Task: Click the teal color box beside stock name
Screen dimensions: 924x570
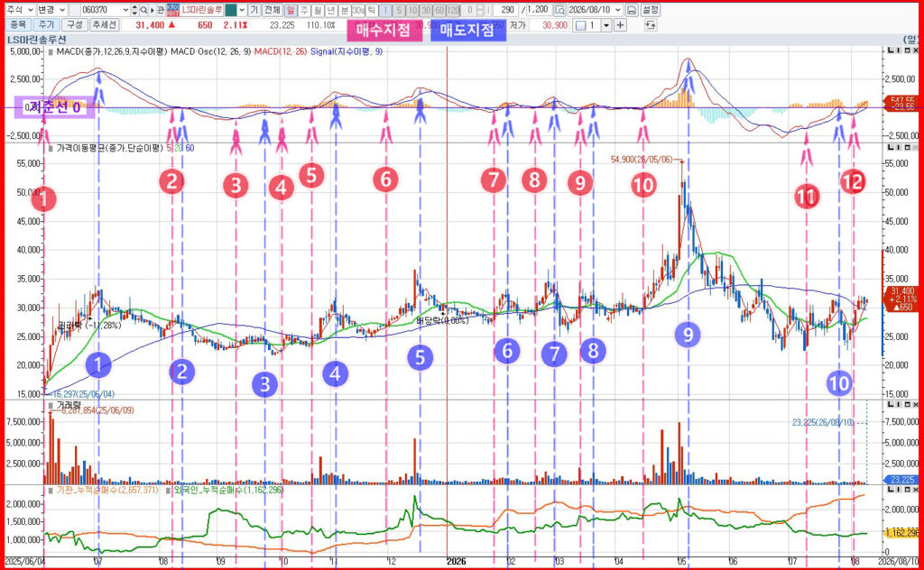Action: [231, 10]
